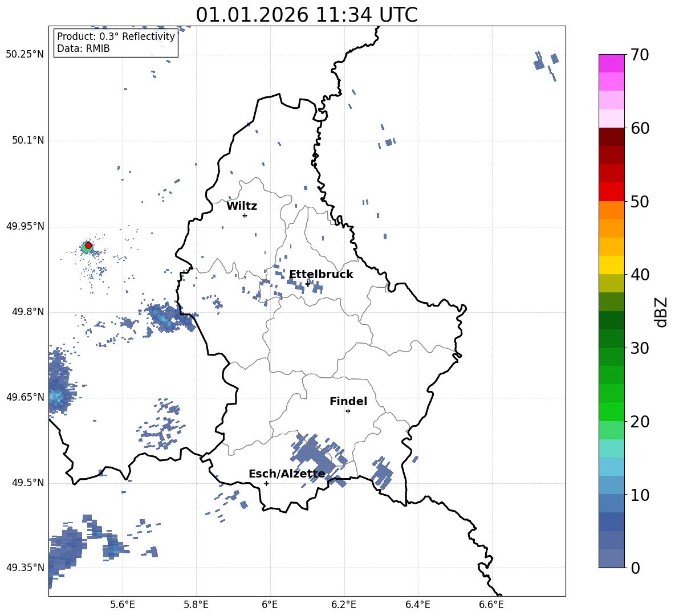Screen dimensions: 675x616
Task: Click the 6°E longitude label
Action: pos(270,605)
